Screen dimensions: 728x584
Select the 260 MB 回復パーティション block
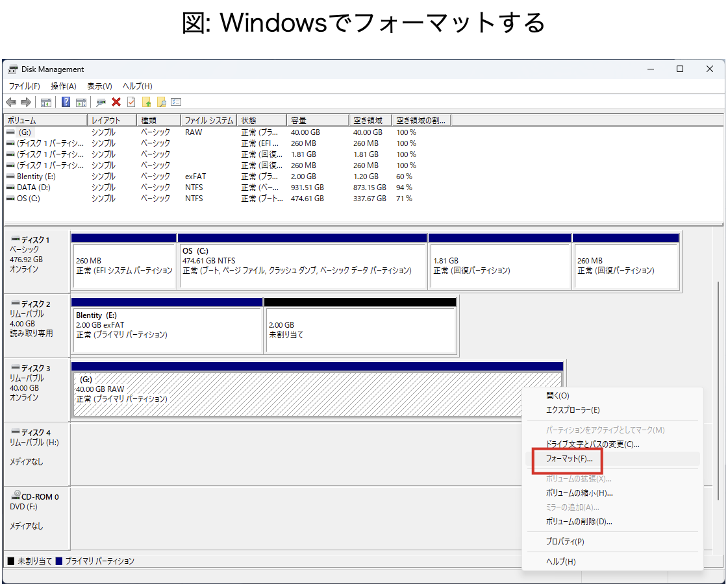pyautogui.click(x=626, y=262)
